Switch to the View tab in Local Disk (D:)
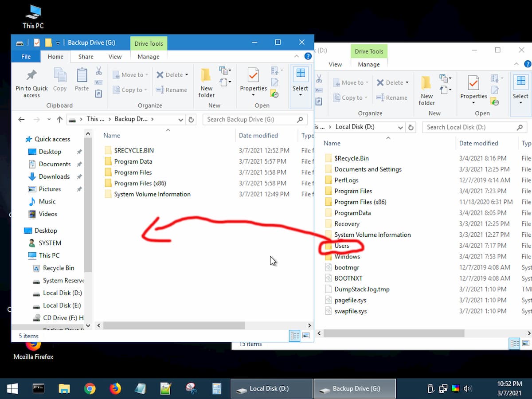Image resolution: width=532 pixels, height=399 pixels. pos(335,64)
